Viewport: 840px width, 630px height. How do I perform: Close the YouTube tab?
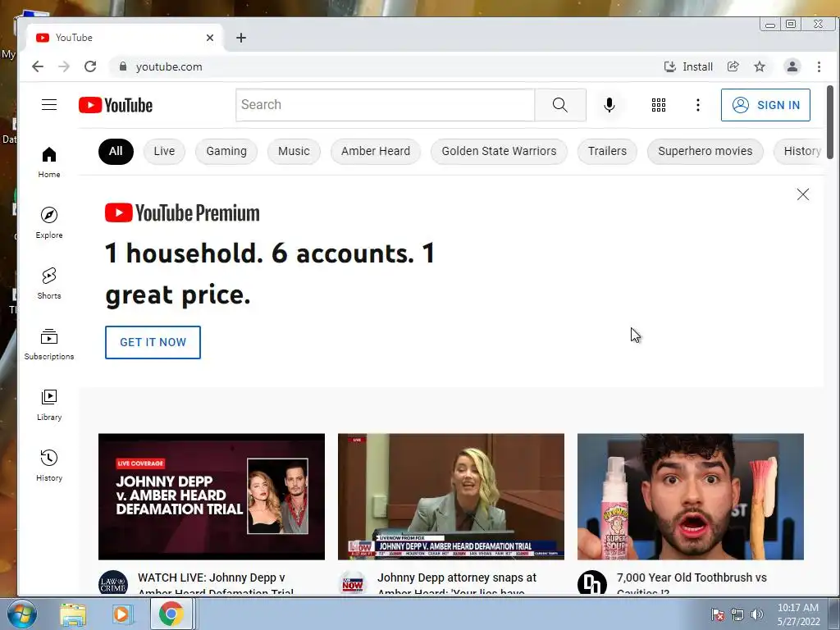pyautogui.click(x=210, y=38)
